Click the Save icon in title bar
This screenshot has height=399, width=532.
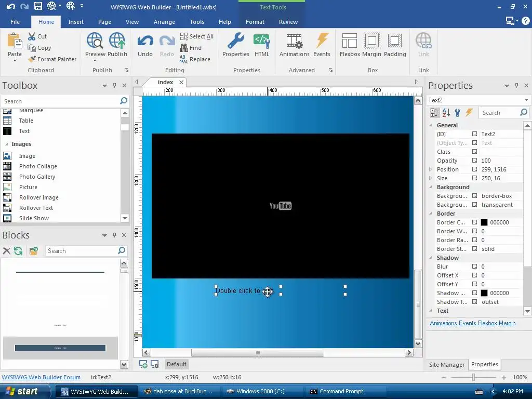click(37, 6)
